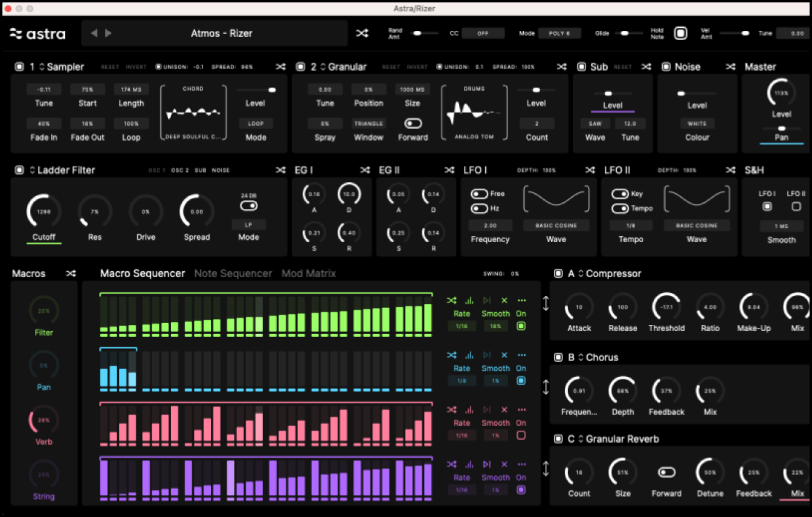Click the Sampler RESET button
Screen dimensions: 812x517
point(110,67)
